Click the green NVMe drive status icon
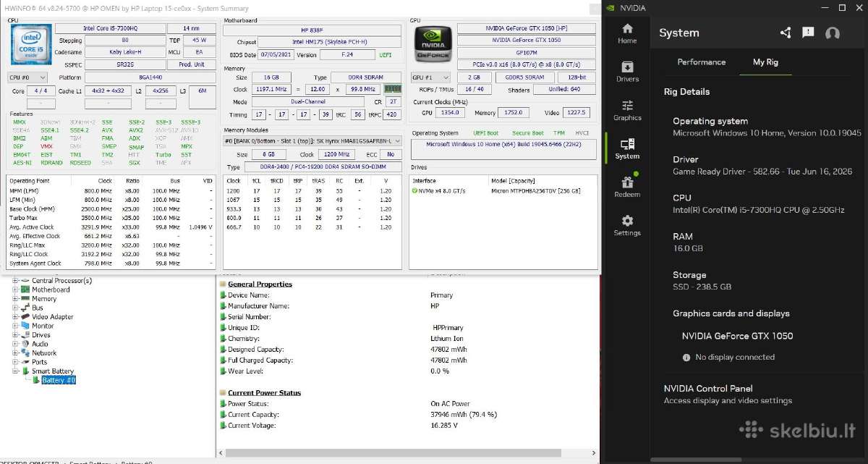 (414, 190)
